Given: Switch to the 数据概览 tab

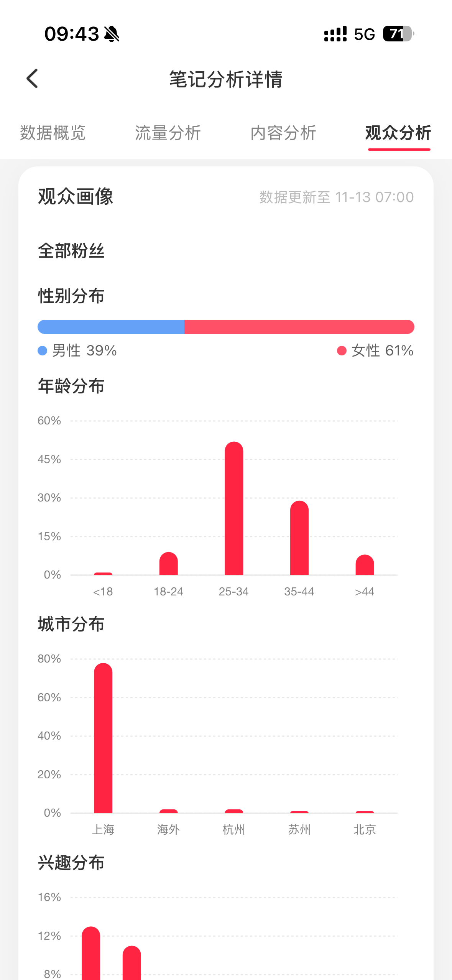Looking at the screenshot, I should click(x=53, y=133).
